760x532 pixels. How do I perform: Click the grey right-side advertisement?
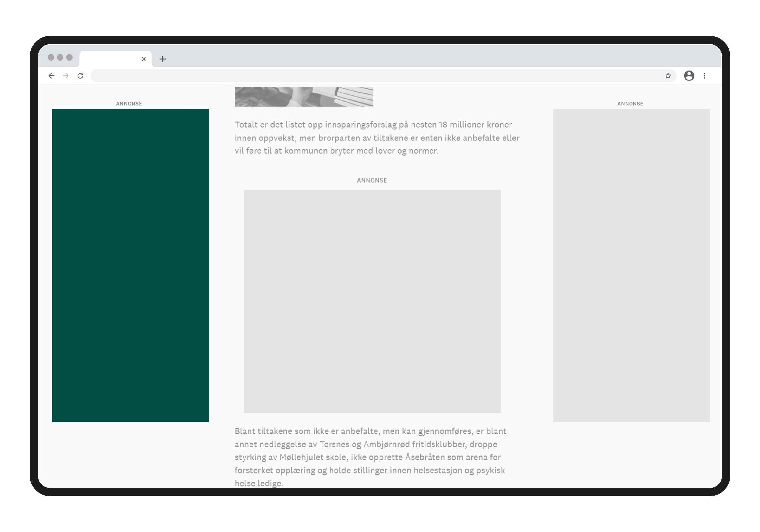click(x=631, y=265)
